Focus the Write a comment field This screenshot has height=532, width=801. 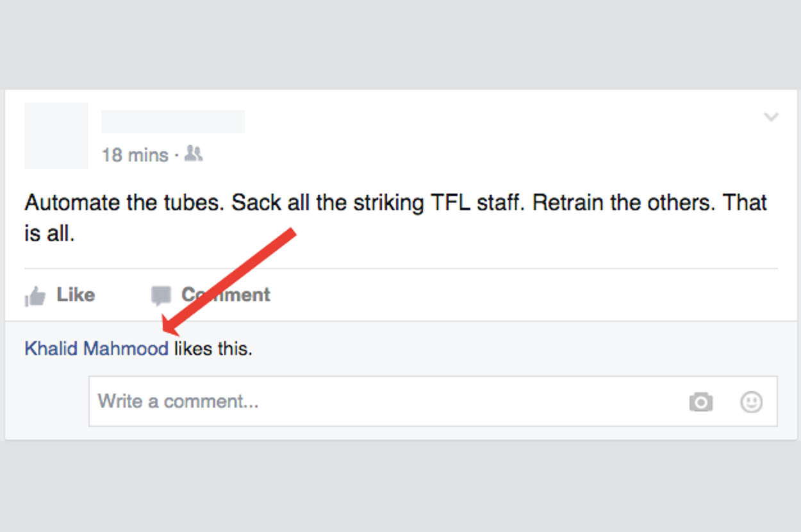(x=384, y=402)
